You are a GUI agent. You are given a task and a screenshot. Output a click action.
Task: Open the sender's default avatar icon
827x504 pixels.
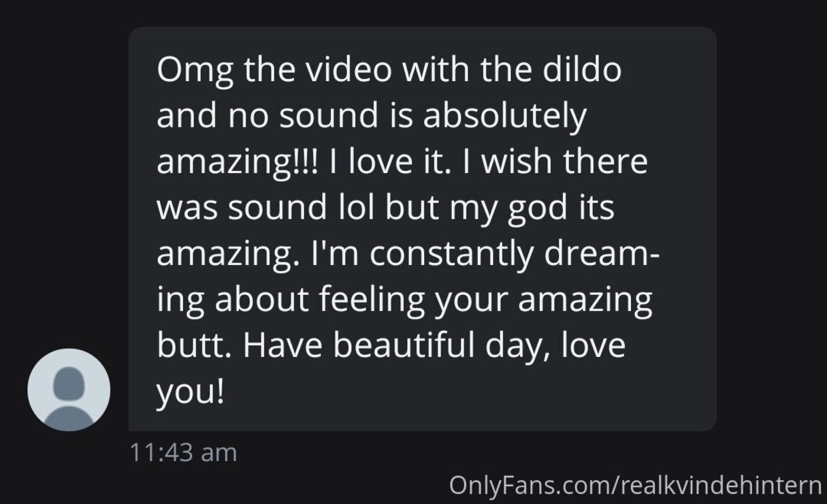pos(69,390)
